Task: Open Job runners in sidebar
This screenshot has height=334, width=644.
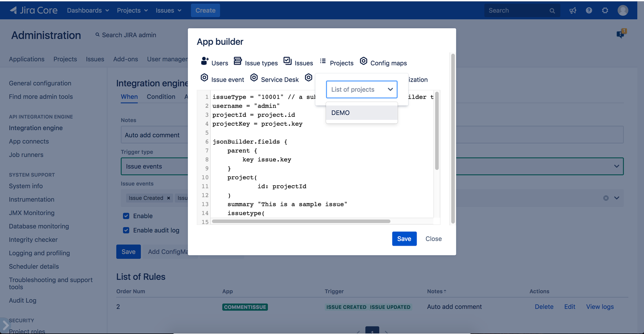Action: (x=26, y=155)
